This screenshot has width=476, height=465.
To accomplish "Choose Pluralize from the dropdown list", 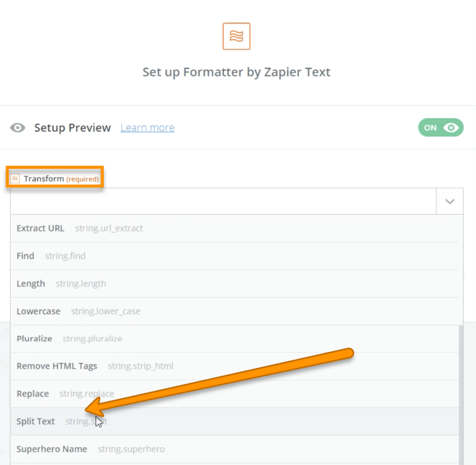I will pos(35,338).
